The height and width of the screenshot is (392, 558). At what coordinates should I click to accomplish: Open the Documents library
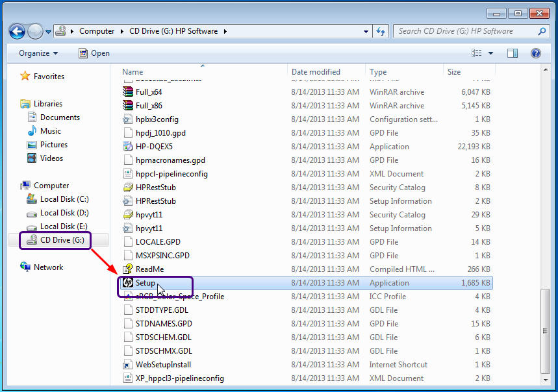coord(54,117)
